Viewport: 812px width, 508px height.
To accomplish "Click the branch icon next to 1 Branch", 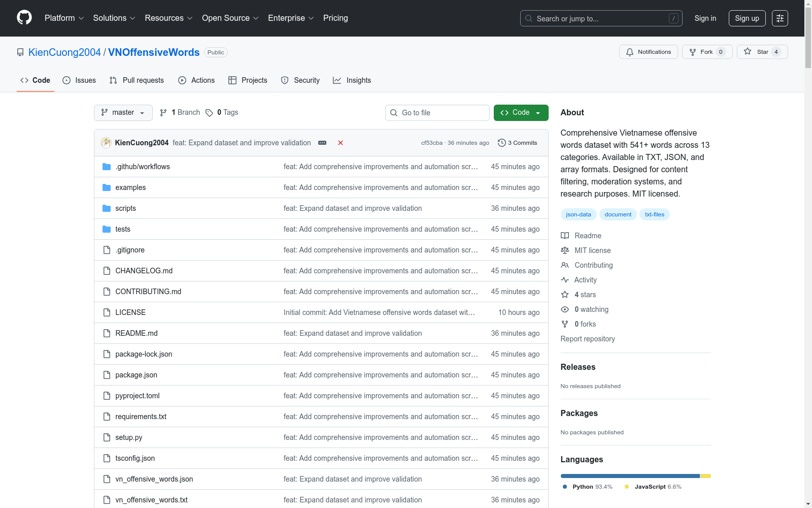I will 163,113.
